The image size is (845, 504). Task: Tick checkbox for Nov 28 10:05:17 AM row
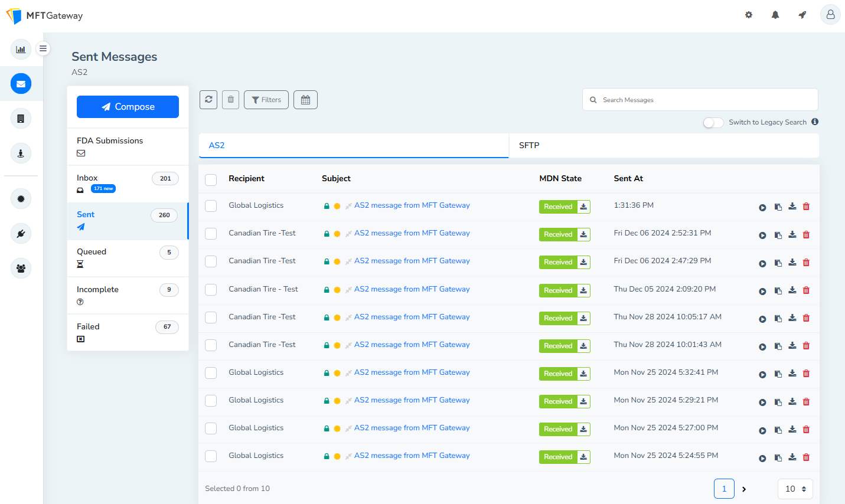click(211, 318)
